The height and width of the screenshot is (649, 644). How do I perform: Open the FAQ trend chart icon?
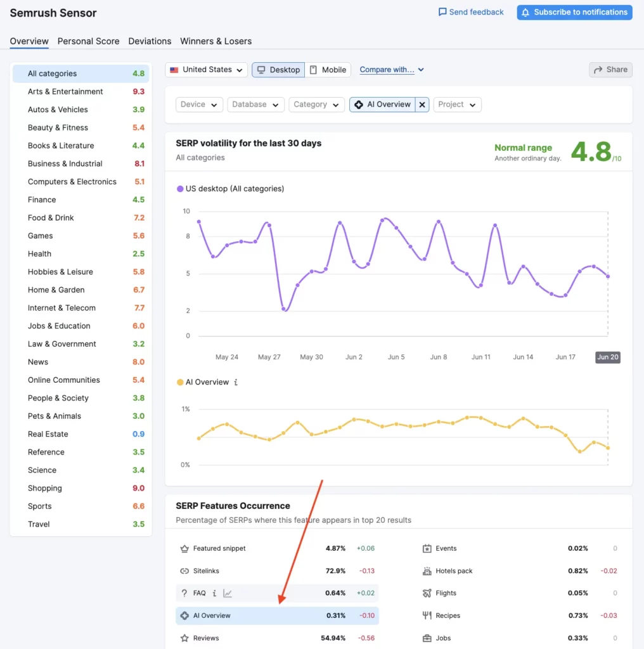point(228,593)
